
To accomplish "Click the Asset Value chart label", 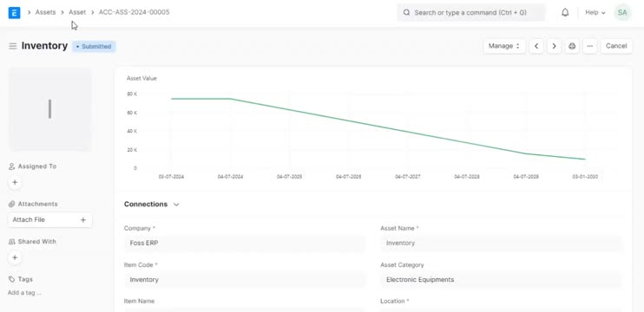I will click(x=141, y=78).
